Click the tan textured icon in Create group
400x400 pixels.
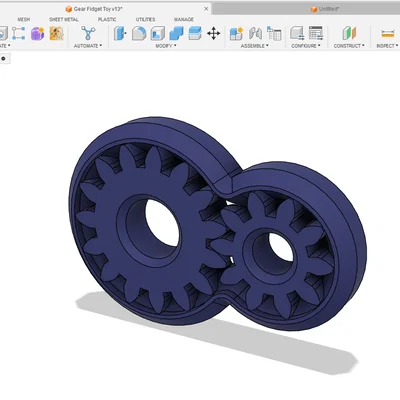(57, 33)
